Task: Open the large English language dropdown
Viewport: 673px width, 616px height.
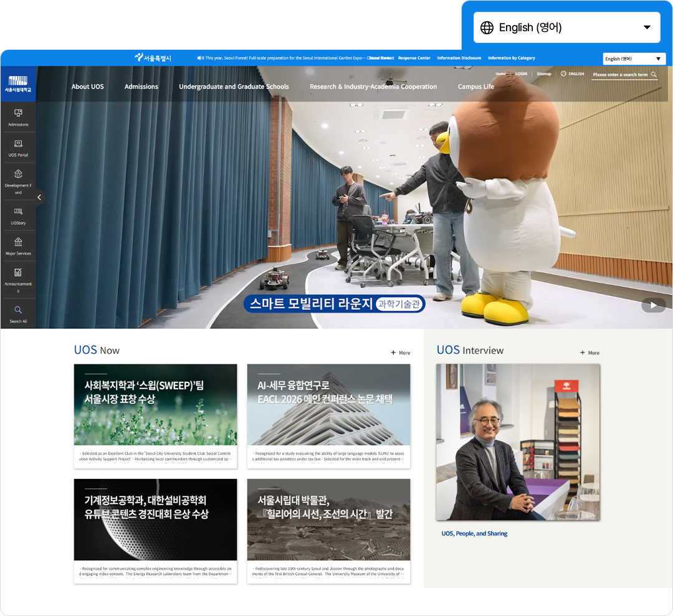Action: coord(566,27)
